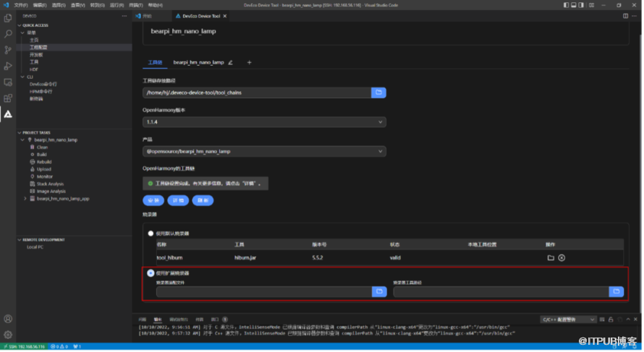Run the Build project task

coord(42,155)
